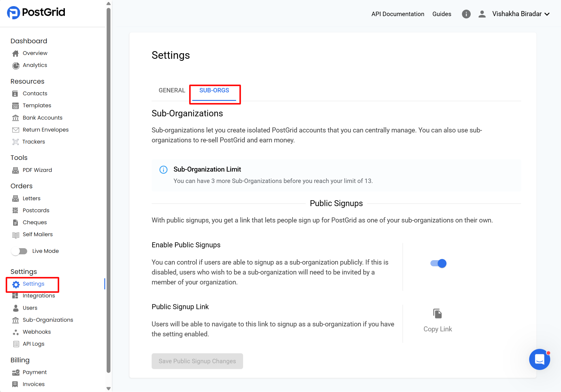
Task: Click the Self Mailers booklet icon
Action: (x=15, y=235)
